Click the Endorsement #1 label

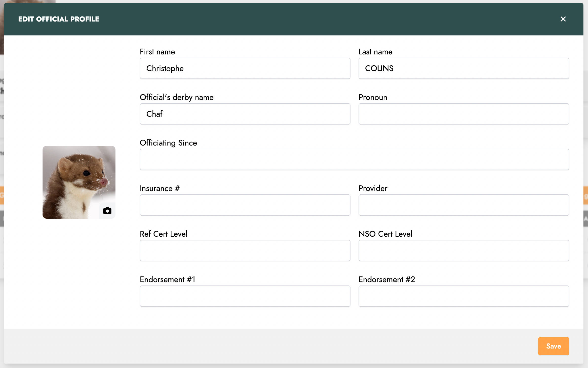pos(167,279)
